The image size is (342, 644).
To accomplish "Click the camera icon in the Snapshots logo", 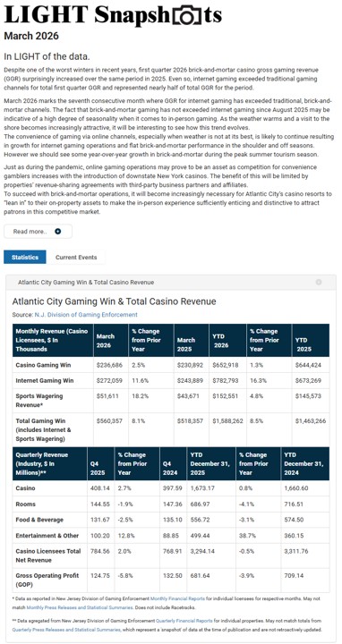I will click(x=187, y=15).
